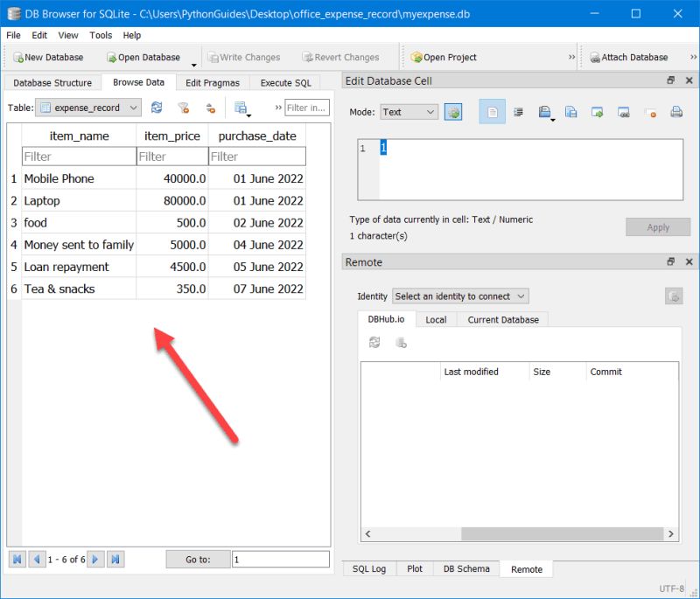
Task: Switch to Execute SQL tab
Action: tap(286, 83)
